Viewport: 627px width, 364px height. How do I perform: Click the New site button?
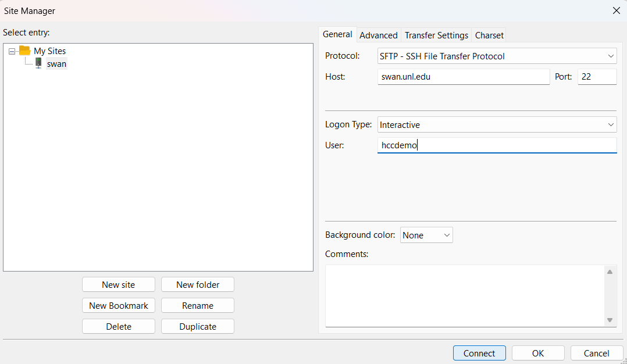click(x=118, y=284)
